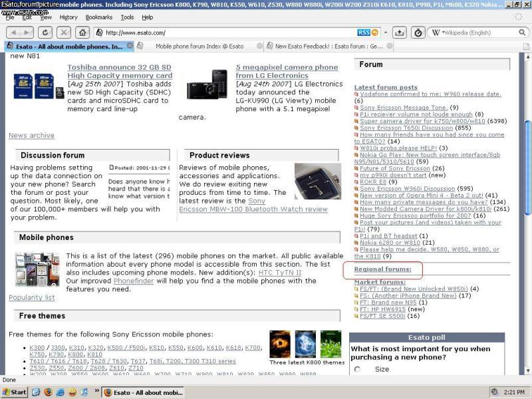The image size is (532, 399).
Task: Open the 'Regional forums:' link
Action: (x=383, y=269)
